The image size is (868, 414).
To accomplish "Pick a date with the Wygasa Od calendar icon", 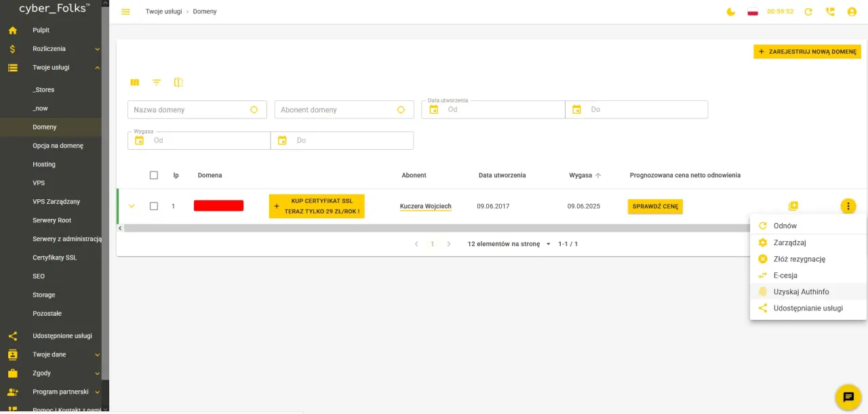I will [139, 140].
